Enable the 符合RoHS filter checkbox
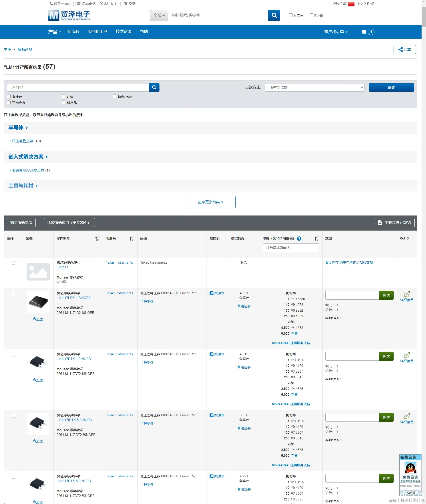 tap(114, 97)
